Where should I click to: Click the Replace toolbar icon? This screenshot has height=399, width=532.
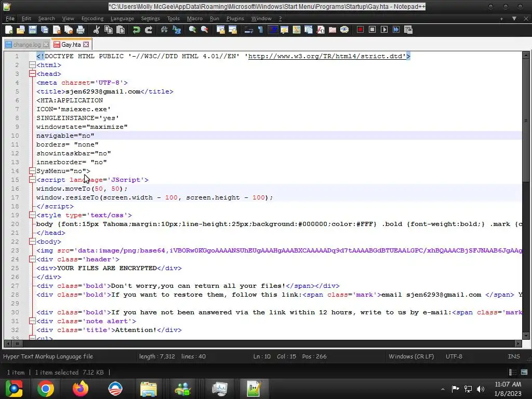coord(177,30)
